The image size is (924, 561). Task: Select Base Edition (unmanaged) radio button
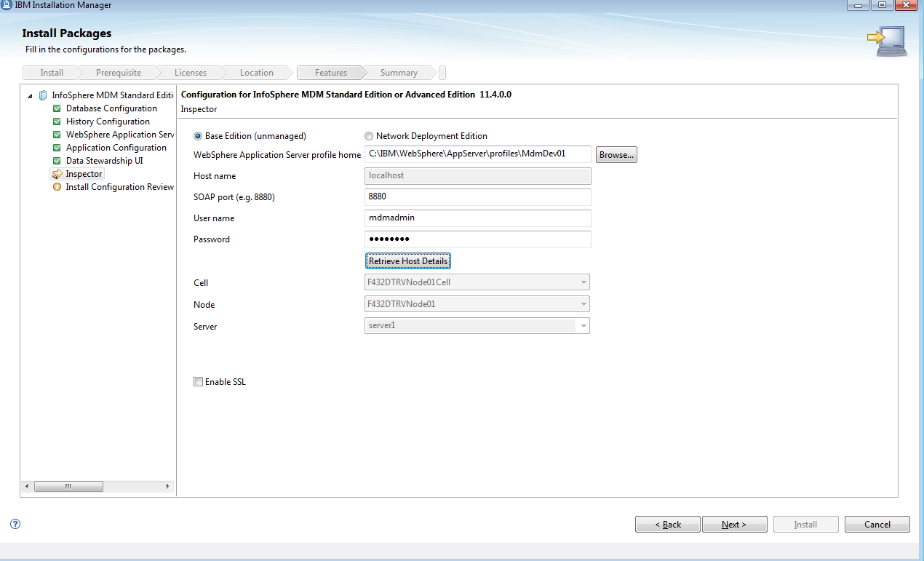tap(198, 136)
